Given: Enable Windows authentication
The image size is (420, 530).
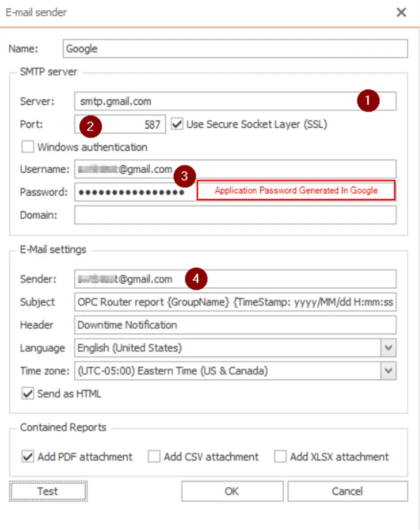Looking at the screenshot, I should (x=27, y=146).
